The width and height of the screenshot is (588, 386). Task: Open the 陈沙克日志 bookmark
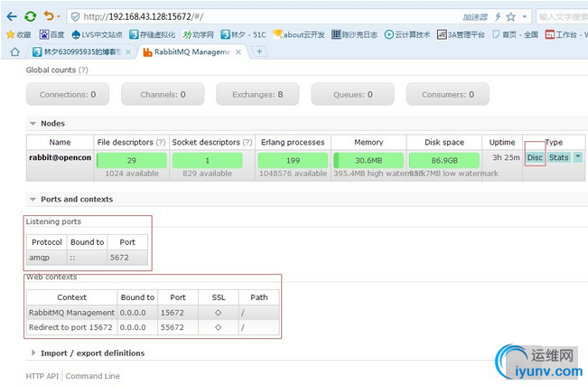(x=354, y=35)
